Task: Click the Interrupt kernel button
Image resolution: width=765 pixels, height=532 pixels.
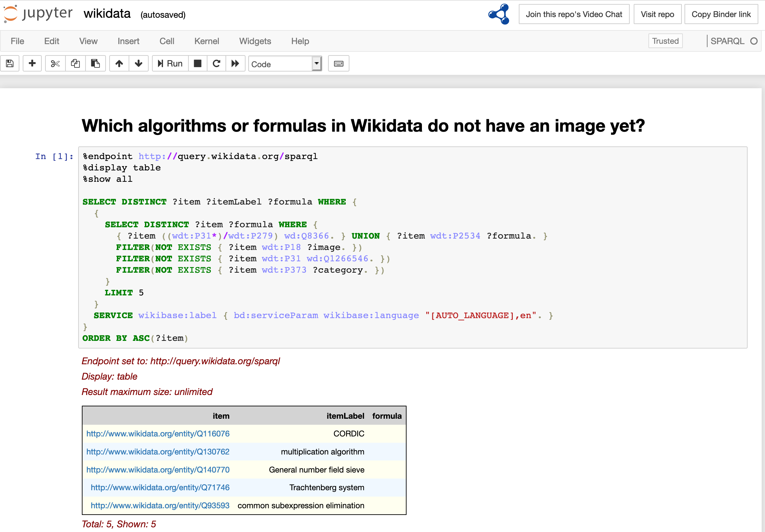Action: pos(197,64)
